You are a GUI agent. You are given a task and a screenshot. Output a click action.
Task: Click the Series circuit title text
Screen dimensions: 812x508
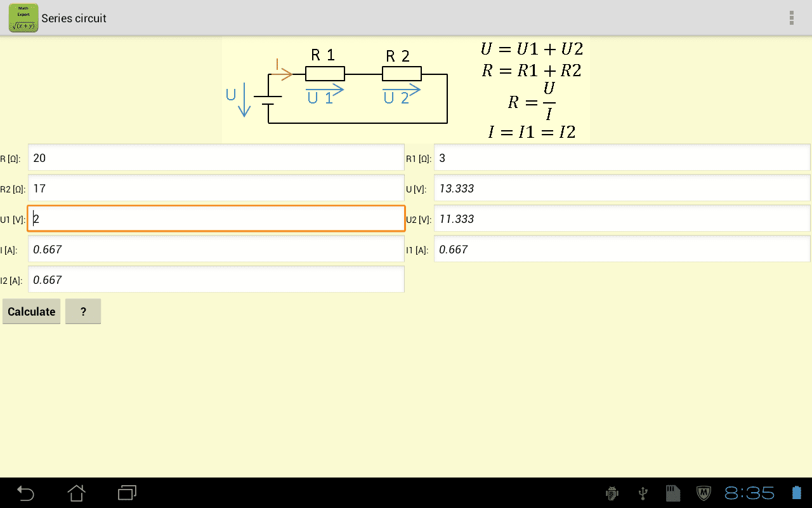[x=74, y=18]
